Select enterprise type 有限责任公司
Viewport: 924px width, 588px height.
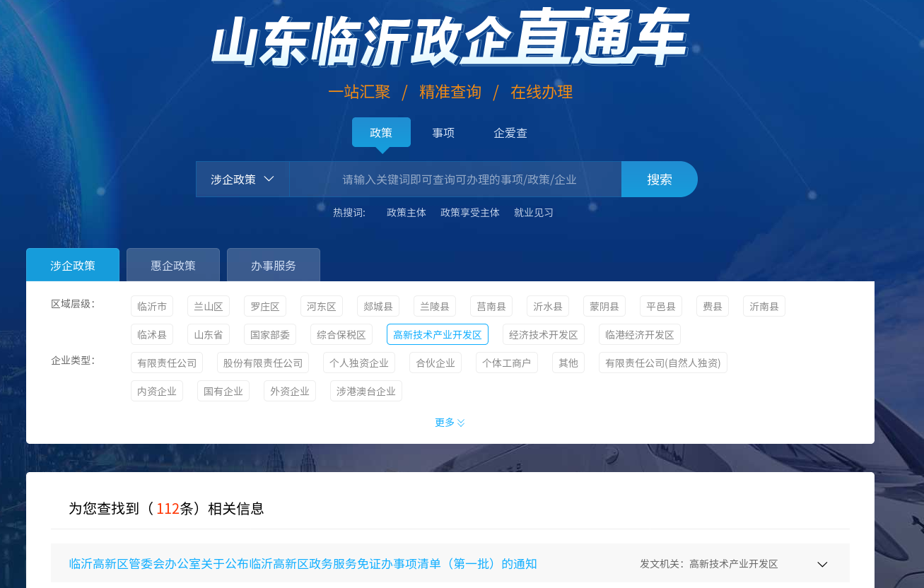167,363
